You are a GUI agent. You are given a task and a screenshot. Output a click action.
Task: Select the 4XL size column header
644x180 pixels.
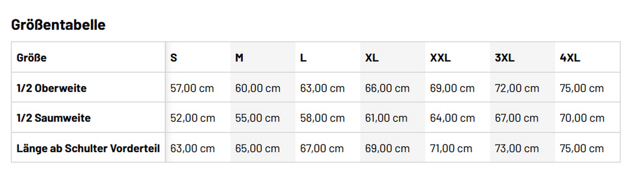570,58
